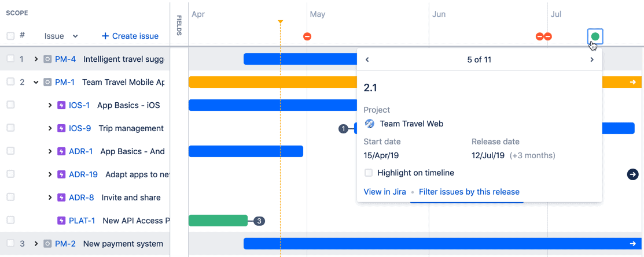The width and height of the screenshot is (644, 257).
Task: Collapse the PM-1 Team Travel Mobile row
Action: click(36, 82)
